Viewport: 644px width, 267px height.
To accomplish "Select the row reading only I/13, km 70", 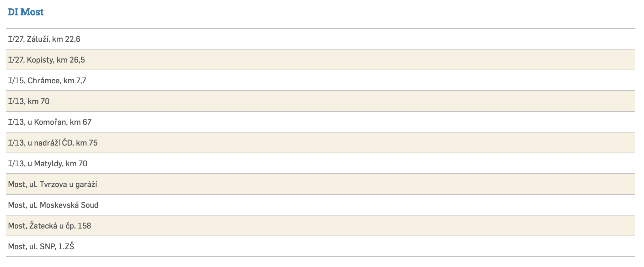I will [x=29, y=101].
